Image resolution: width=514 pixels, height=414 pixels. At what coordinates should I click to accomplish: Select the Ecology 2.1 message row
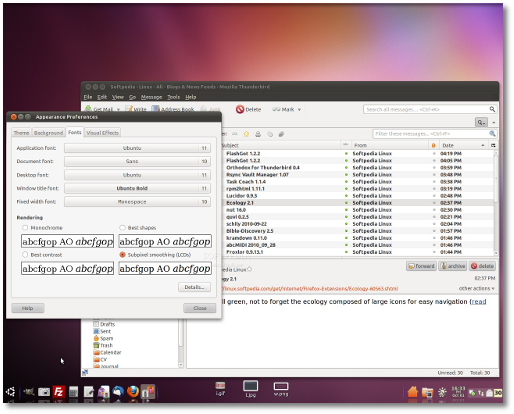tap(358, 203)
